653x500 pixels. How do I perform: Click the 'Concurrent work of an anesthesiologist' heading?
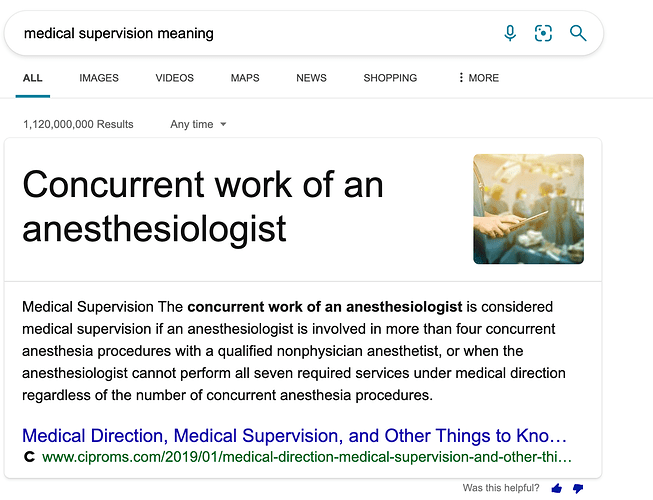(x=203, y=207)
